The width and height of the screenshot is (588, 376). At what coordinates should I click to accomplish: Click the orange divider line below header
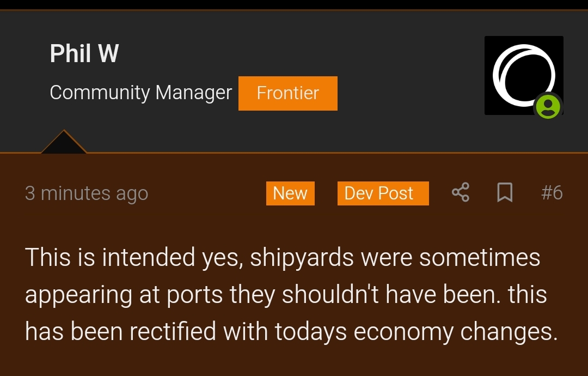coord(294,153)
